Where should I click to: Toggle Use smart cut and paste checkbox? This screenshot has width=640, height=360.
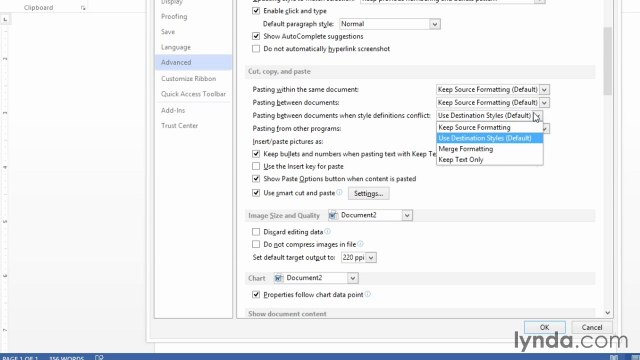(256, 193)
